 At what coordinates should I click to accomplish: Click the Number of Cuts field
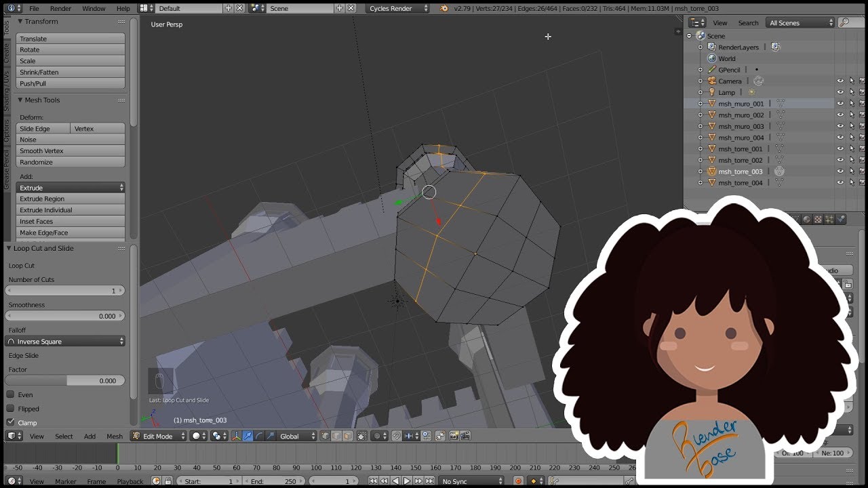[x=65, y=290]
